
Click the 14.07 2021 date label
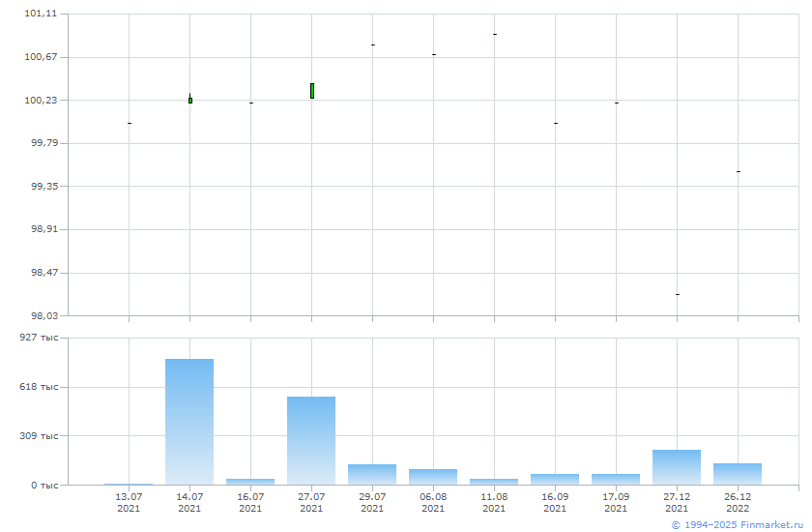point(189,502)
